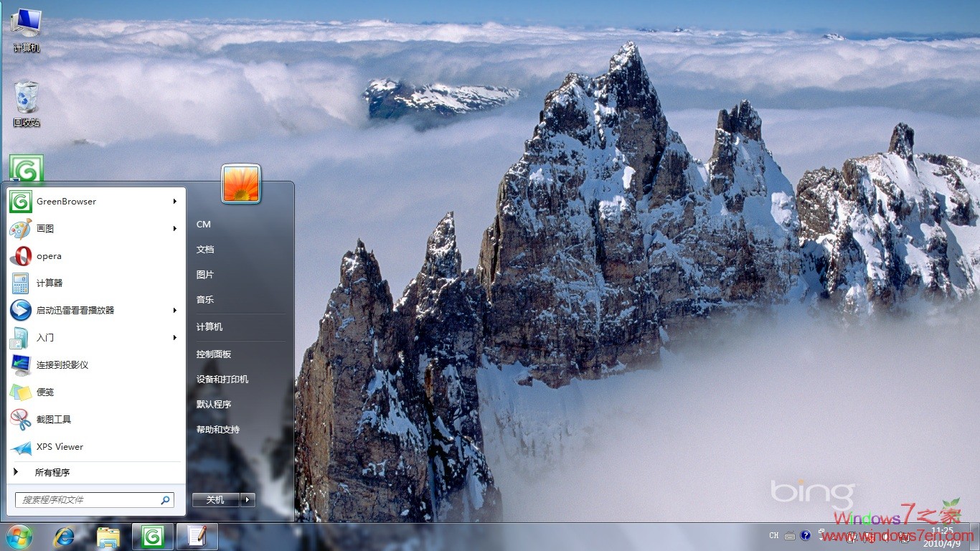Expand the 入门 submenu arrow
980x551 pixels.
coord(174,338)
